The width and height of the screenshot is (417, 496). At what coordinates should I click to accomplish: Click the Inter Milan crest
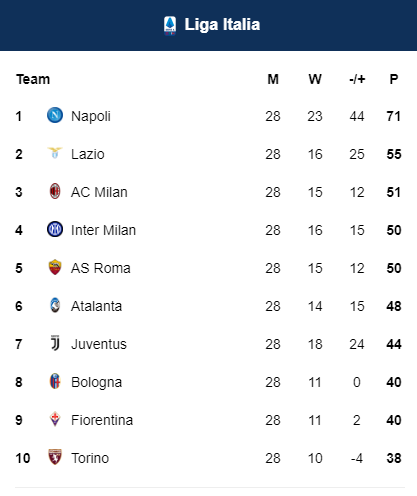(55, 229)
